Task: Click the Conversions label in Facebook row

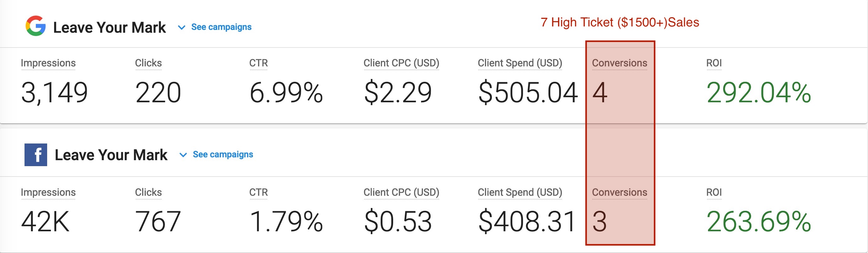Action: 619,192
